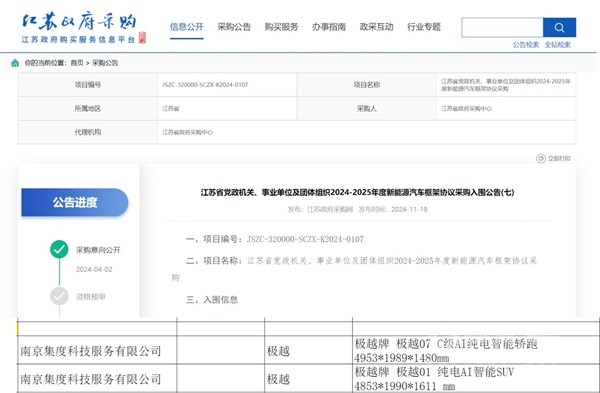Open the 办事指南 menu item

329,27
